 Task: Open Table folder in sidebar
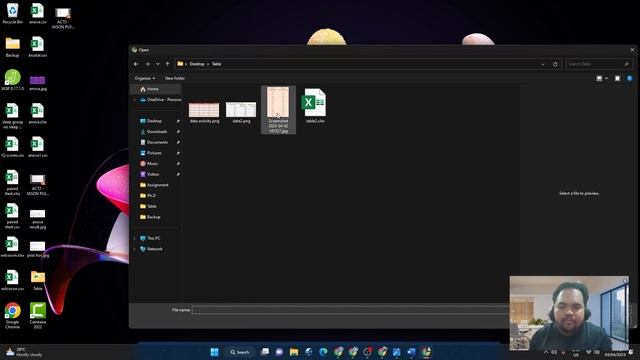click(x=151, y=206)
